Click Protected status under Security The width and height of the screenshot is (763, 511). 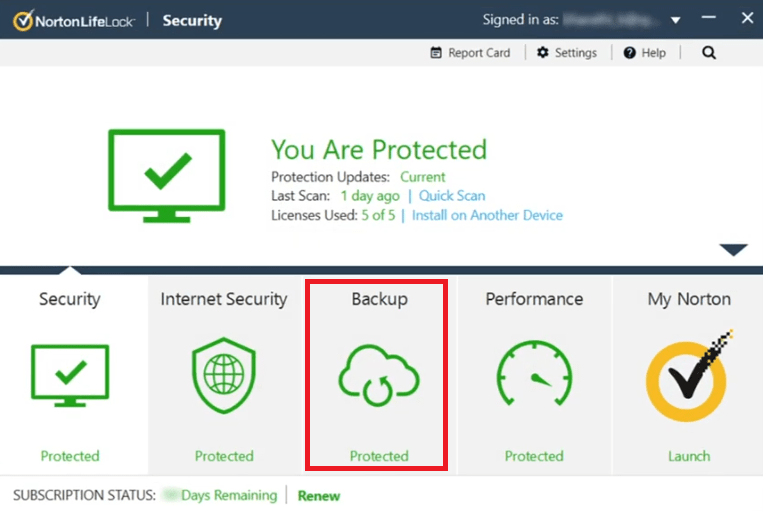pos(70,456)
